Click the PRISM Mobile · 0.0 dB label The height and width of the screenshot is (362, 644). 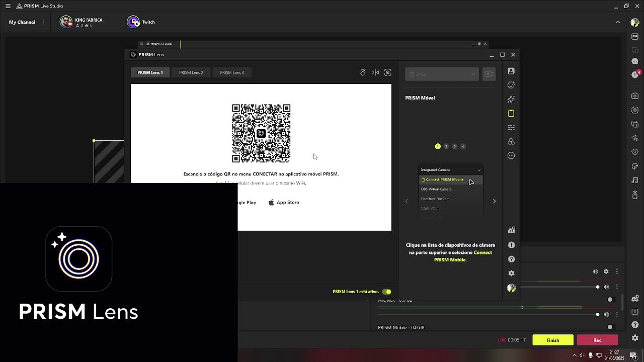point(401,327)
